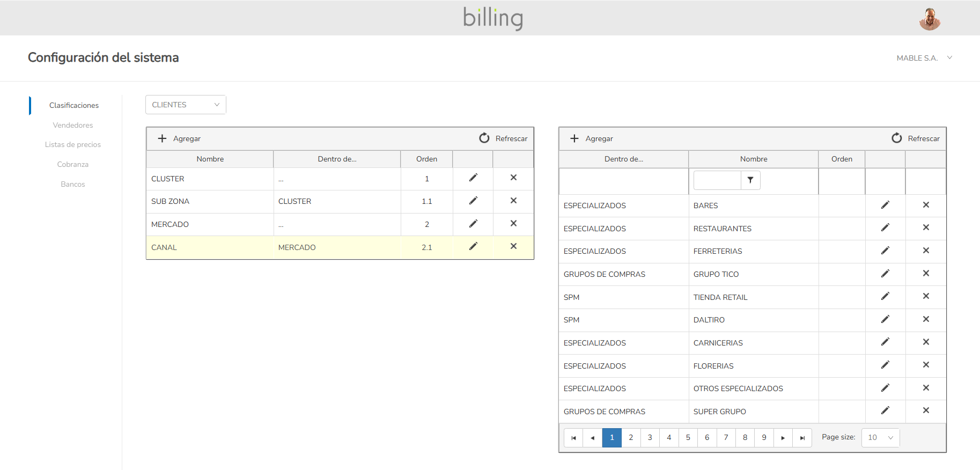The image size is (980, 470).
Task: Switch to Listas de precios section
Action: 73,145
